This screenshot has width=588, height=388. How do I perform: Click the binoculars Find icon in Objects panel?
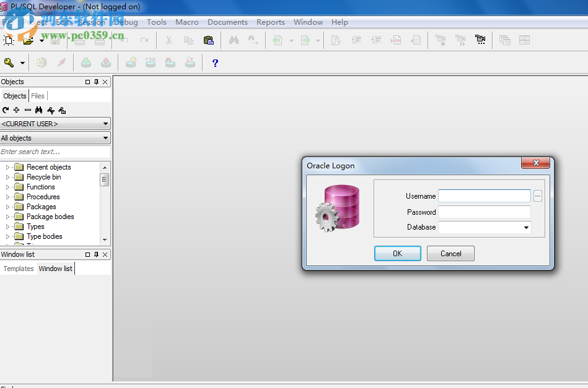38,110
